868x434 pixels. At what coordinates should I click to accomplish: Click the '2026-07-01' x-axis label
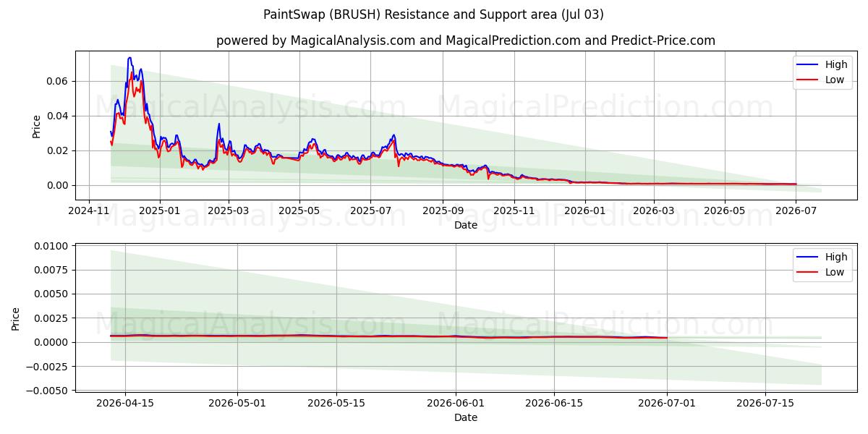pyautogui.click(x=667, y=403)
